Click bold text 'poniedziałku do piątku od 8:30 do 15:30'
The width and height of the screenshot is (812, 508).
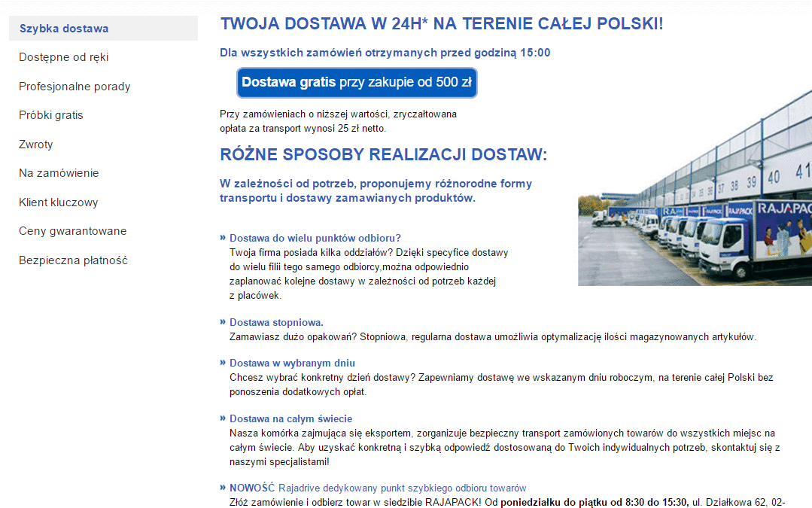tap(594, 502)
